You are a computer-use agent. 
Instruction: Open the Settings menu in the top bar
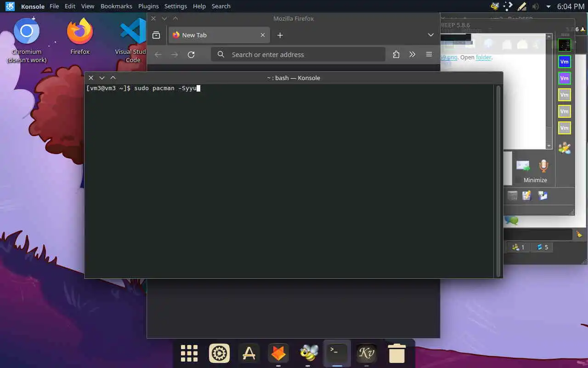coord(175,6)
